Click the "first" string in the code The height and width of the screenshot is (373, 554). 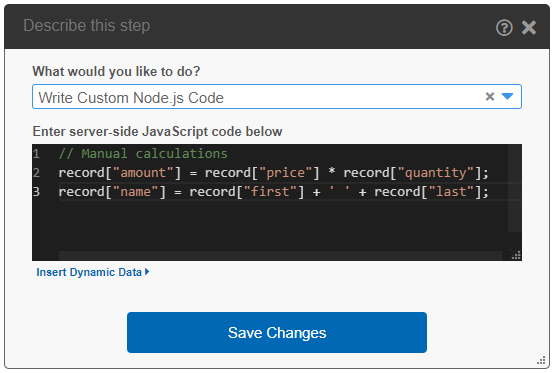(x=270, y=192)
